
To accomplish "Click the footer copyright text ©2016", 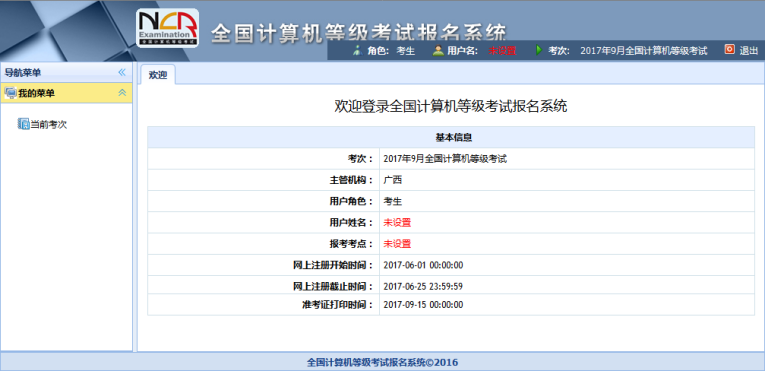I will (382, 362).
